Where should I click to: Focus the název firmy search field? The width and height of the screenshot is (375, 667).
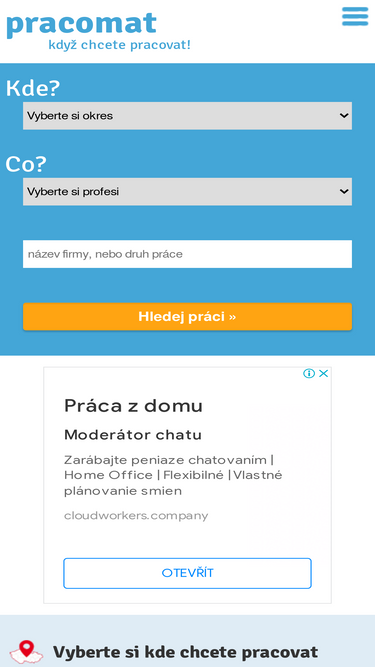(187, 254)
